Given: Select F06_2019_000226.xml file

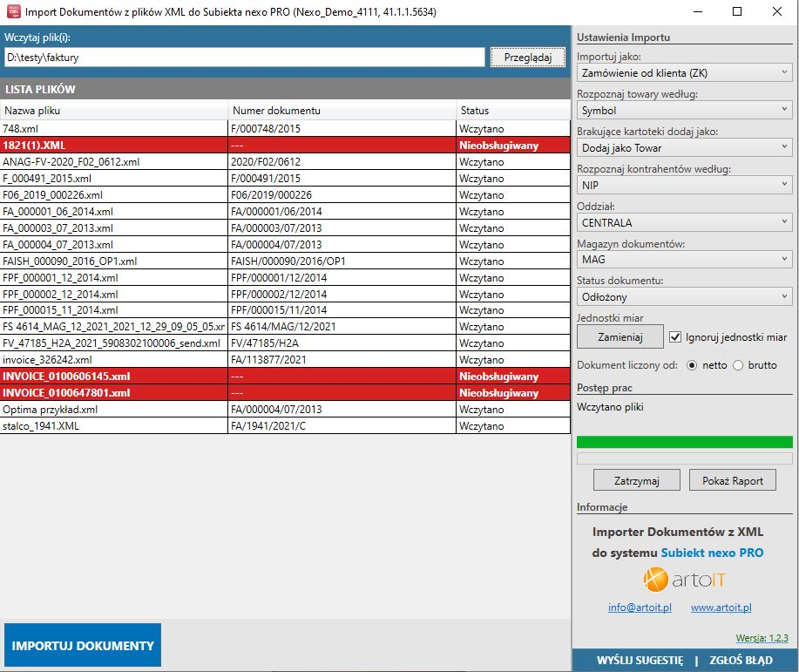Looking at the screenshot, I should point(285,194).
